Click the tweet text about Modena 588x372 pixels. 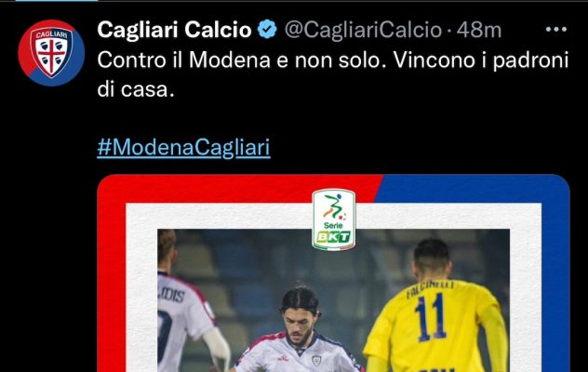point(333,74)
